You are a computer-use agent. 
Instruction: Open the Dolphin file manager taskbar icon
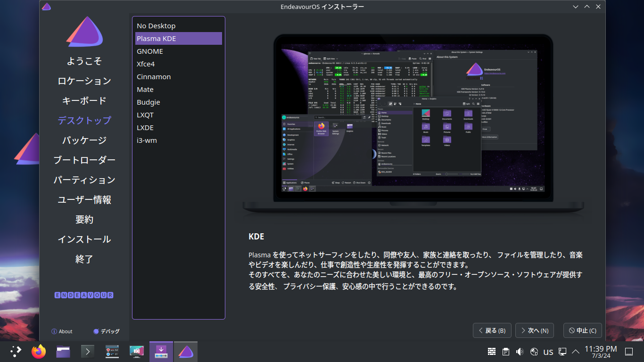click(x=63, y=351)
